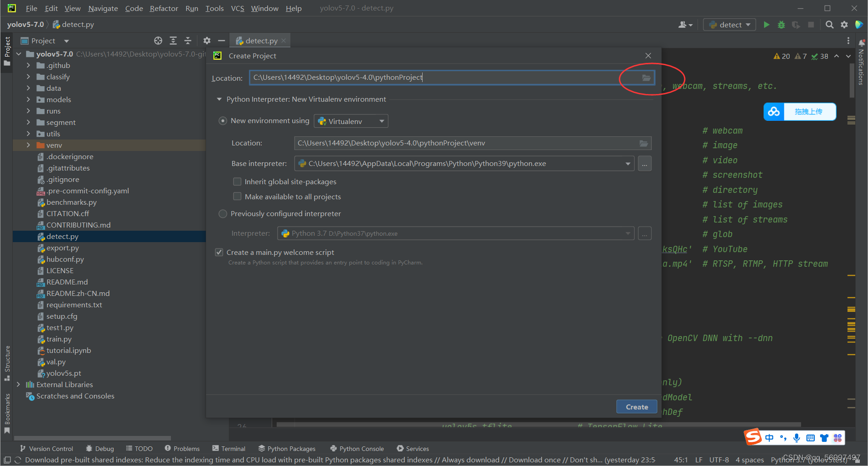868x466 pixels.
Task: Open the Tools menu
Action: coord(214,8)
